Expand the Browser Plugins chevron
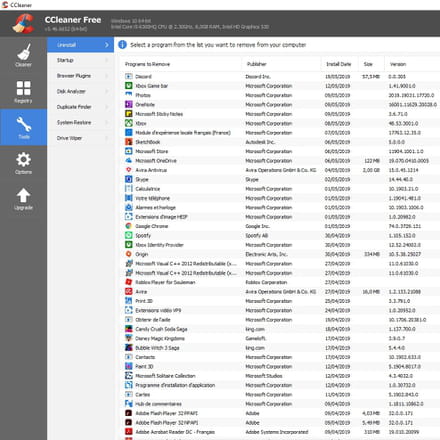 pyautogui.click(x=107, y=76)
